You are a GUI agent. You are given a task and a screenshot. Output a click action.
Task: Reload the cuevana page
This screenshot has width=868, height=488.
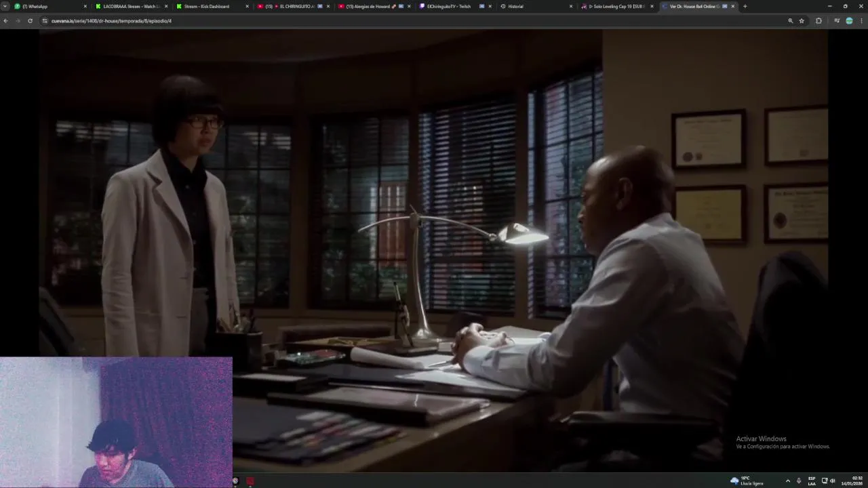30,21
